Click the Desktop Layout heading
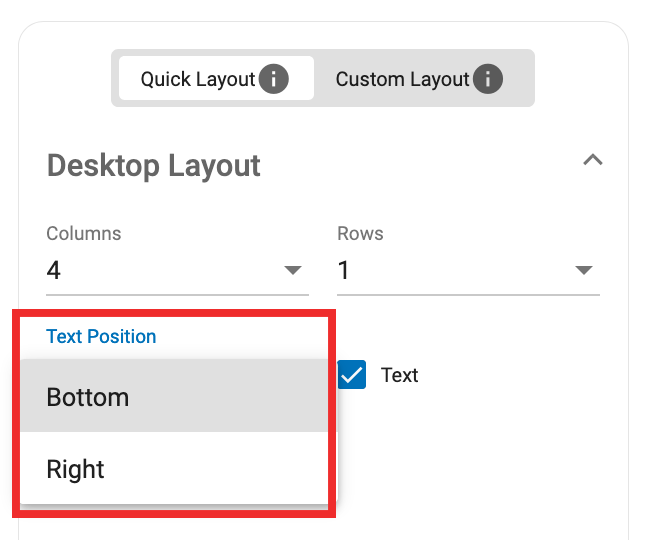 tap(154, 165)
